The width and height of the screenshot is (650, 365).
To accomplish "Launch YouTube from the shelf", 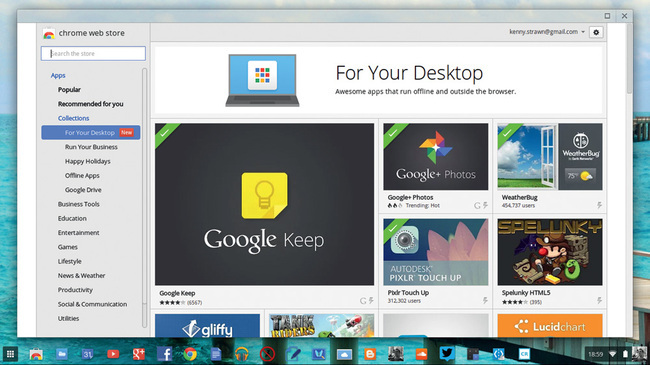I will 113,354.
